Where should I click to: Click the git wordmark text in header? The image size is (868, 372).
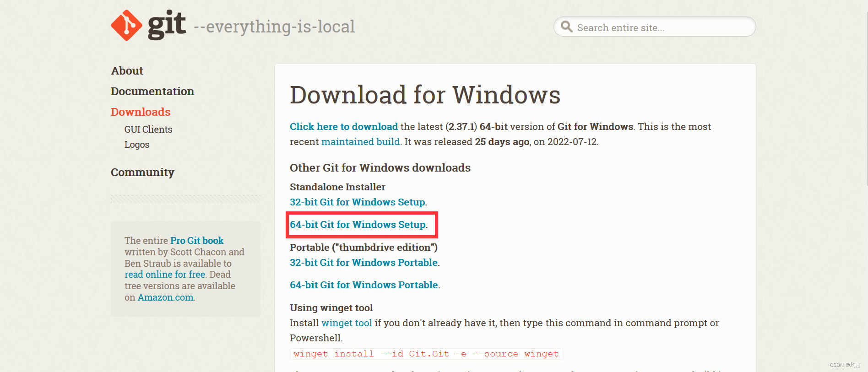(167, 24)
